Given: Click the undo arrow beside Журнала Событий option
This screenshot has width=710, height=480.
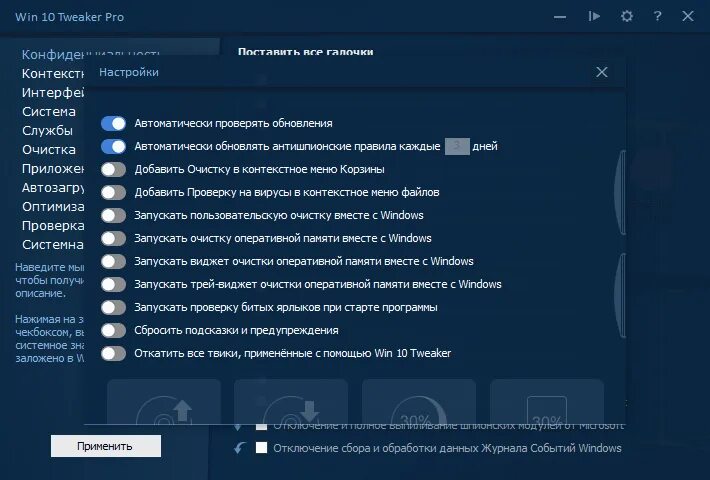Looking at the screenshot, I should click(240, 448).
